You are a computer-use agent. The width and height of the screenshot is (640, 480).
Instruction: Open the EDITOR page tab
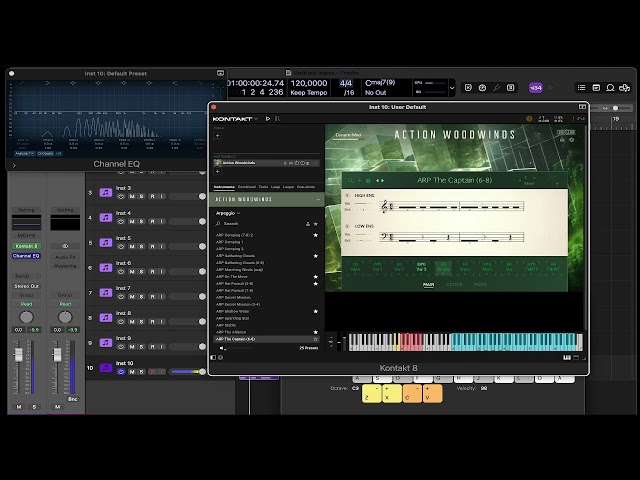(x=454, y=284)
